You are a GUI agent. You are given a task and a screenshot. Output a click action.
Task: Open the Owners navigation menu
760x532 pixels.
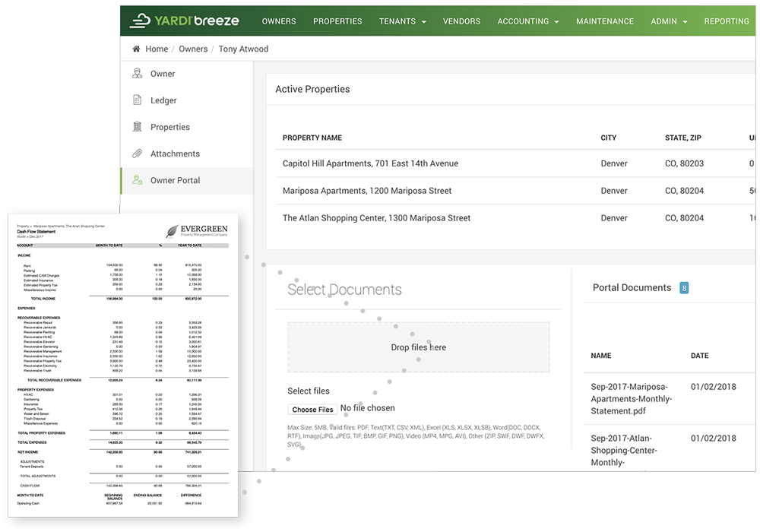[279, 21]
